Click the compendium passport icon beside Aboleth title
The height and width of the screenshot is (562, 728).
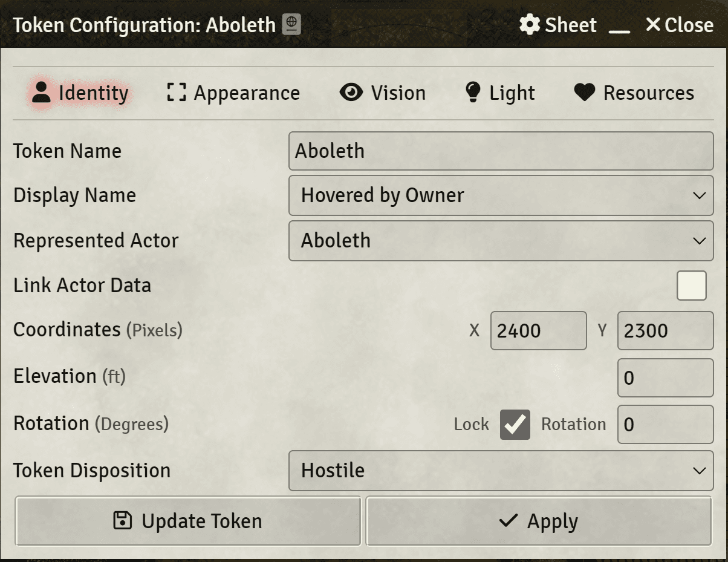[291, 25]
